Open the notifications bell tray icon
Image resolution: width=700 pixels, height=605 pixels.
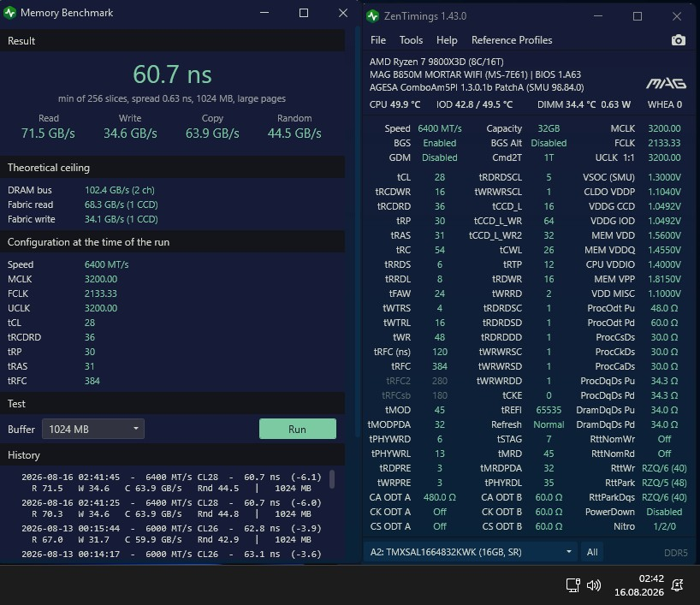point(677,585)
